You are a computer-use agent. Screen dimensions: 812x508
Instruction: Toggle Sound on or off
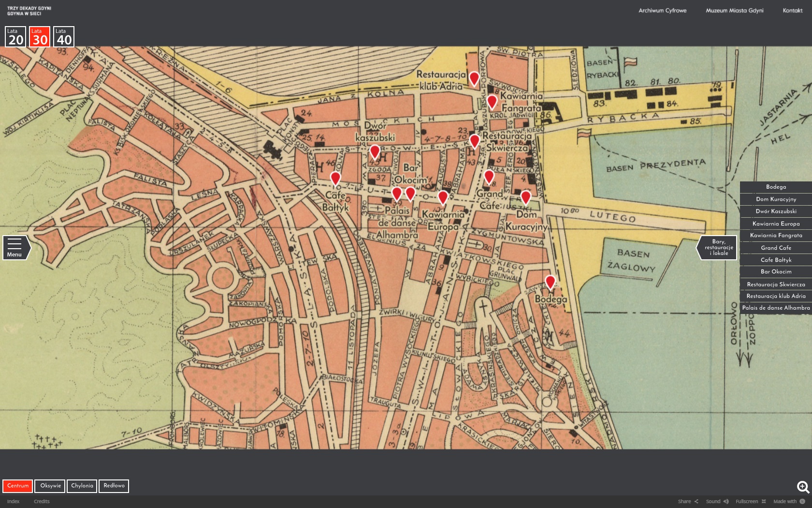717,501
